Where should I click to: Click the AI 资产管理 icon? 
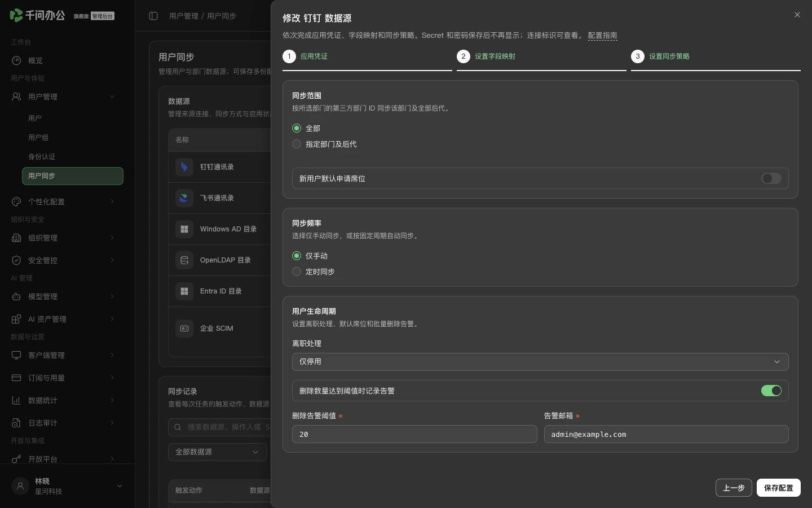[16, 319]
